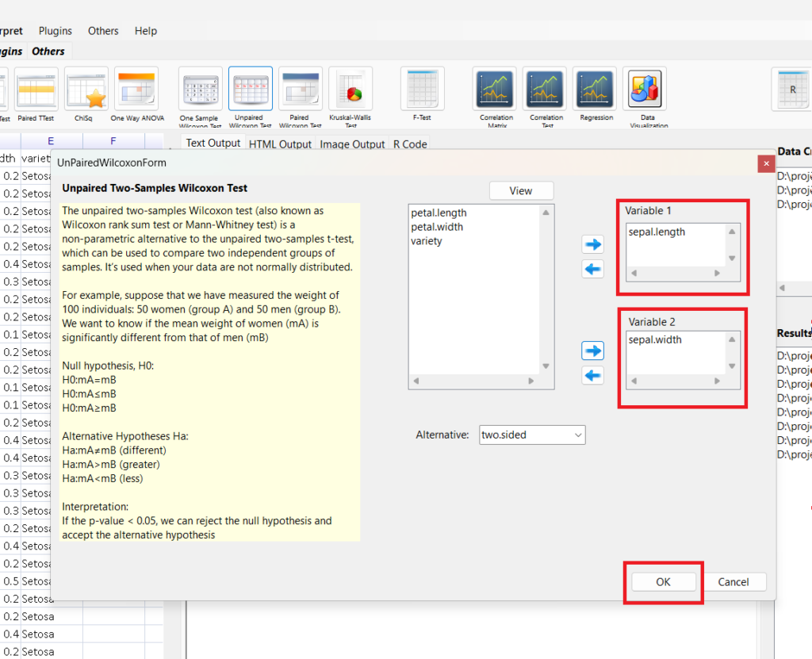Click the View button above variable list
This screenshot has height=659, width=812.
click(521, 190)
